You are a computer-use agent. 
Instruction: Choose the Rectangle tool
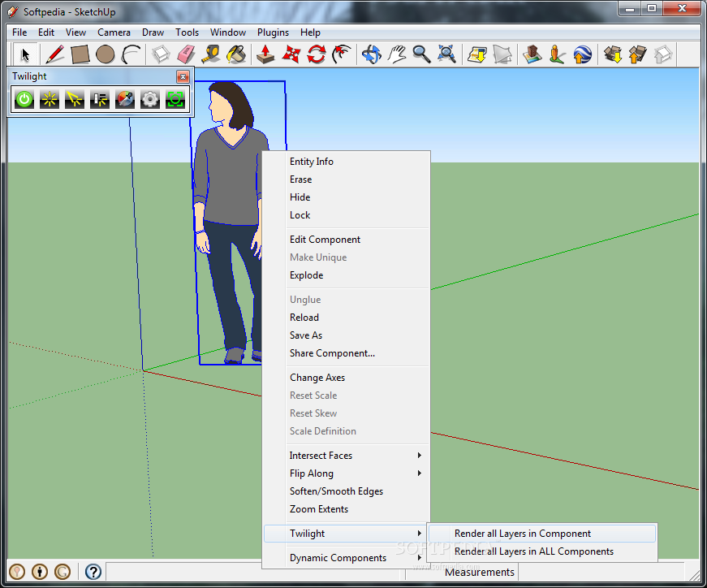(x=80, y=54)
